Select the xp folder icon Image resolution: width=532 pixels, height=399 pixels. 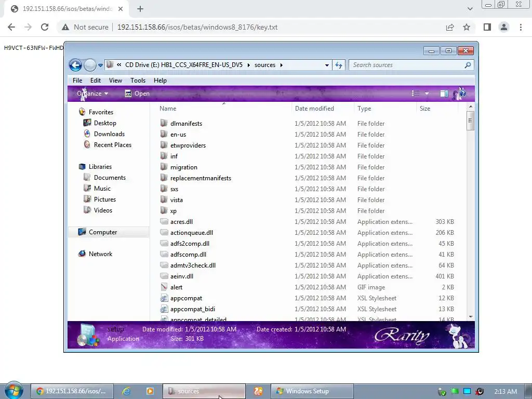click(164, 210)
